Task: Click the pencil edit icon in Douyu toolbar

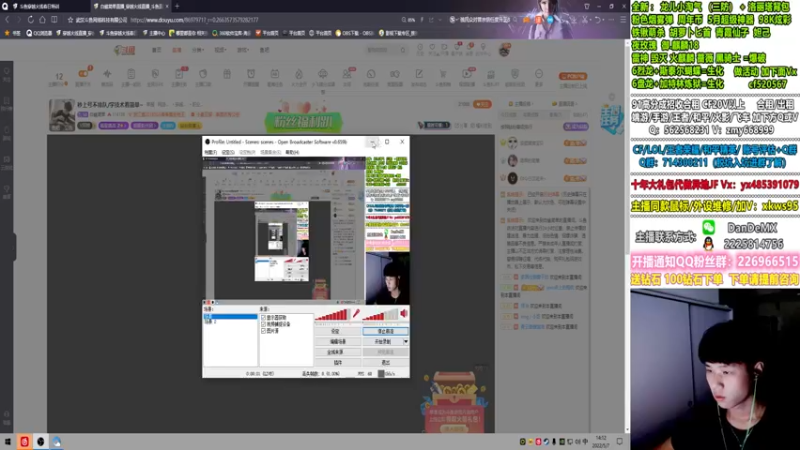Action: tap(418, 74)
